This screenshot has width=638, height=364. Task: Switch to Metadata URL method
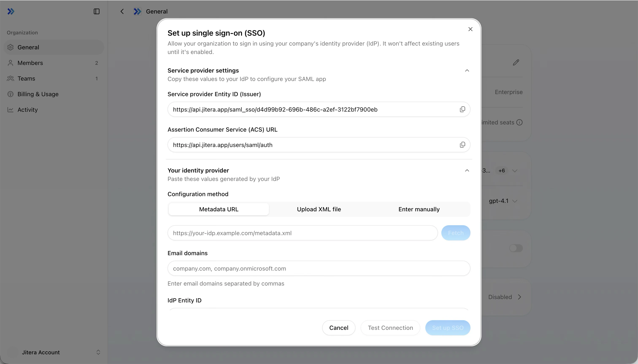[219, 209]
